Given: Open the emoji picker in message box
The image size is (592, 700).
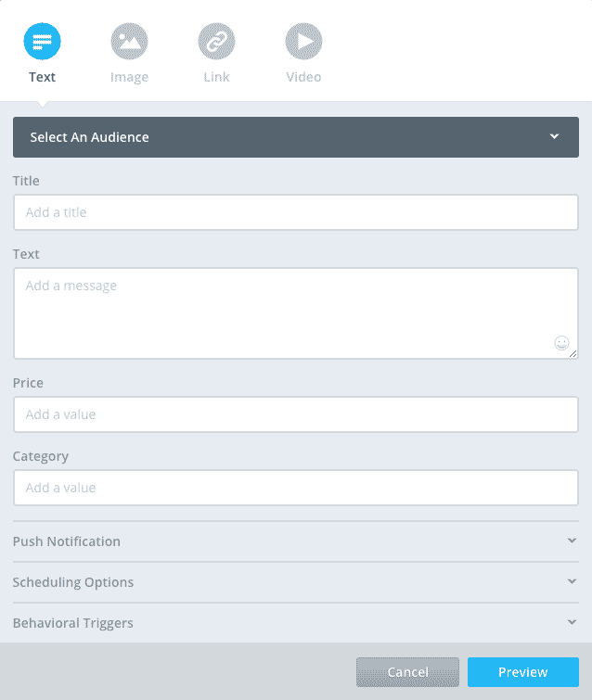Looking at the screenshot, I should [560, 343].
